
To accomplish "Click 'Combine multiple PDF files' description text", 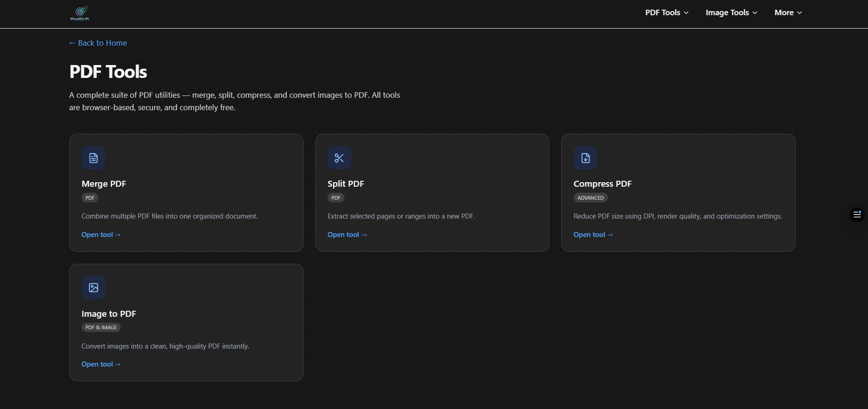I will 170,216.
